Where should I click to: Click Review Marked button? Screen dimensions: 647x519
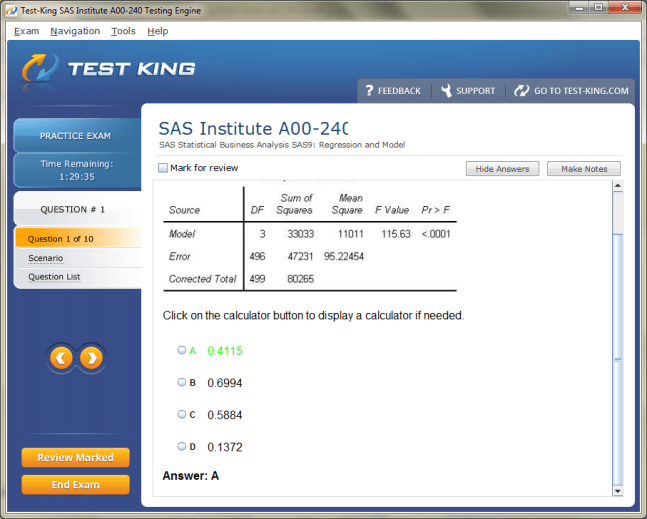coord(76,458)
